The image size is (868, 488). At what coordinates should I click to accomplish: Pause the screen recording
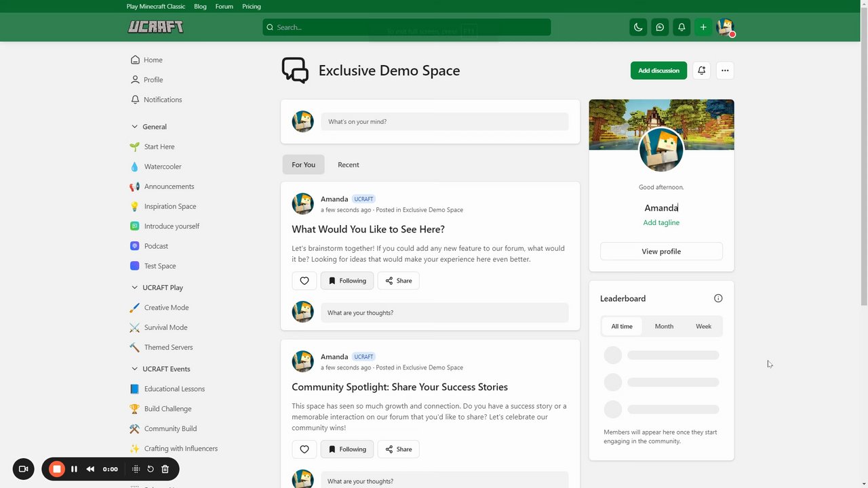pos(74,469)
